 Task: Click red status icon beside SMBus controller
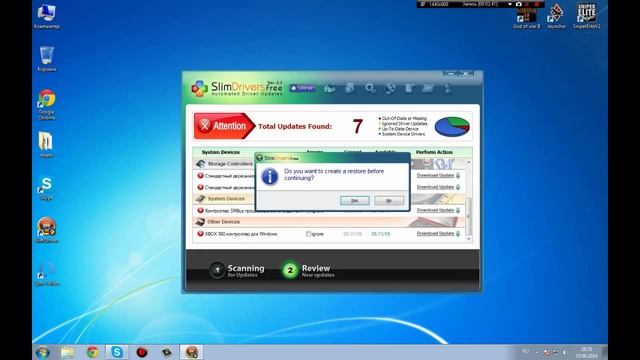[x=200, y=211]
